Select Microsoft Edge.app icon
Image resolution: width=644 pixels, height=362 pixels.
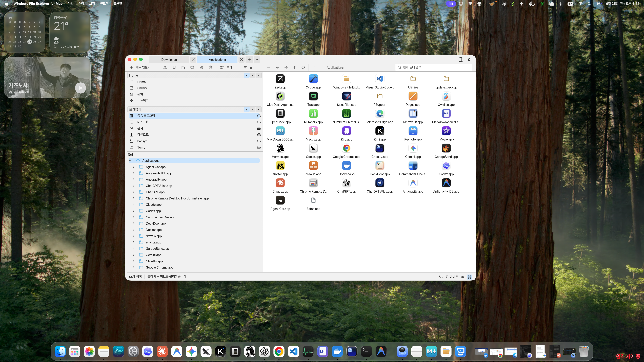(x=379, y=114)
